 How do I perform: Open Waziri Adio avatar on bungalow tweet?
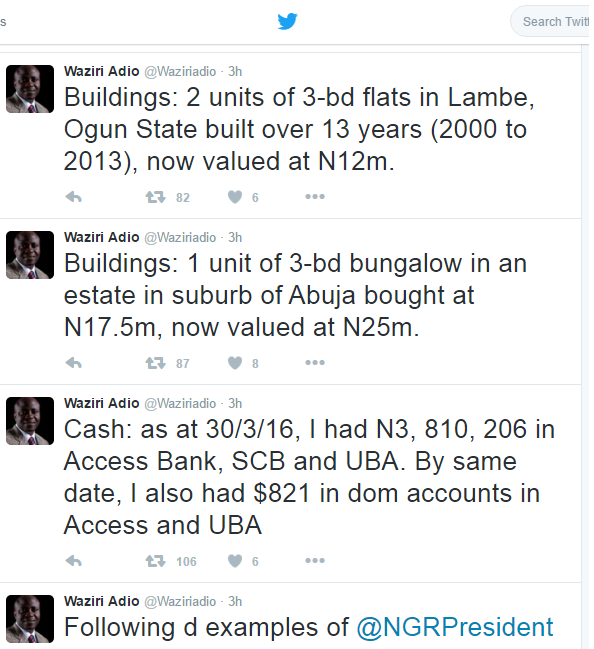[30, 255]
